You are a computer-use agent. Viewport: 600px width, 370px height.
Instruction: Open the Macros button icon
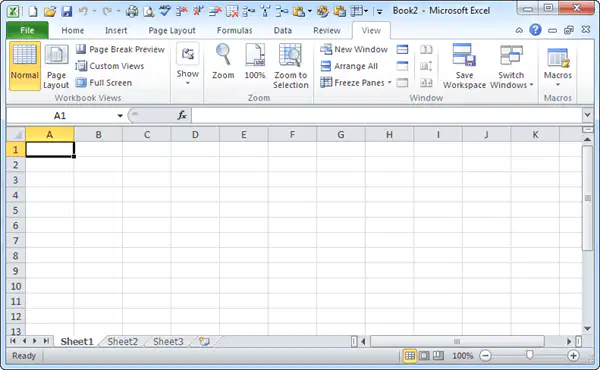(x=558, y=58)
